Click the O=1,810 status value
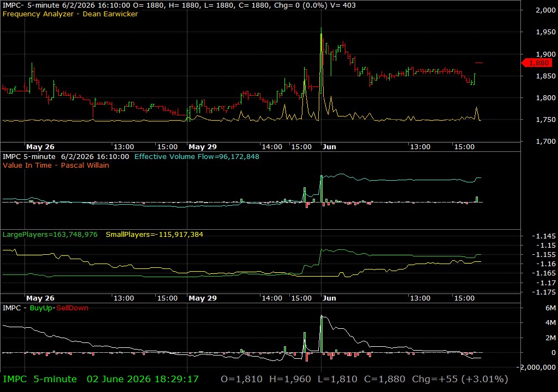Image resolution: width=558 pixels, height=392 pixels. 241,379
